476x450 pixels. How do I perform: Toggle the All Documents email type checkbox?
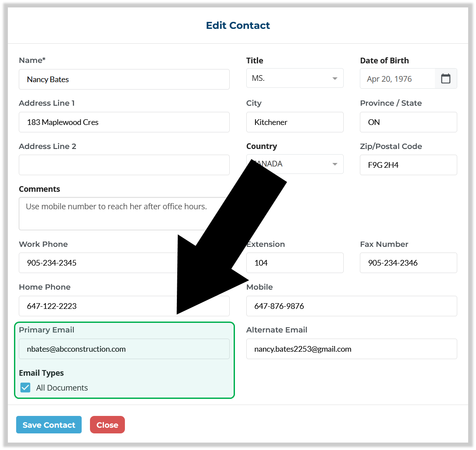25,388
